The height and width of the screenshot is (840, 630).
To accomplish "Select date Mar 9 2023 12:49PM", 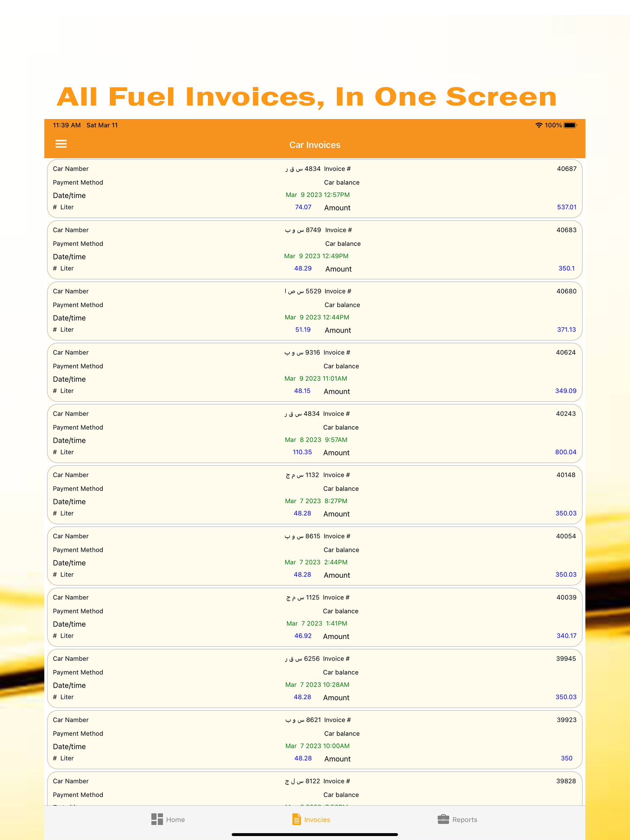I will (x=316, y=256).
